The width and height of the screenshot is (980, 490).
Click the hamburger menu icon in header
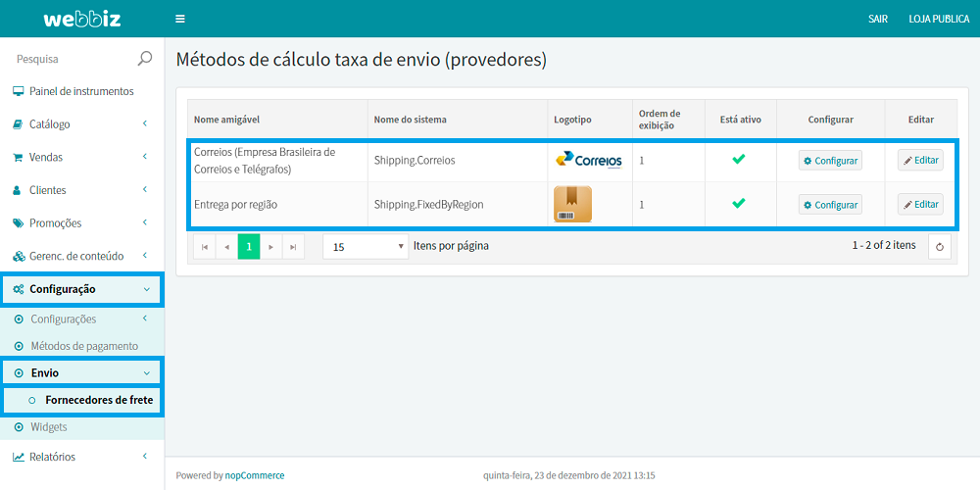point(179,19)
